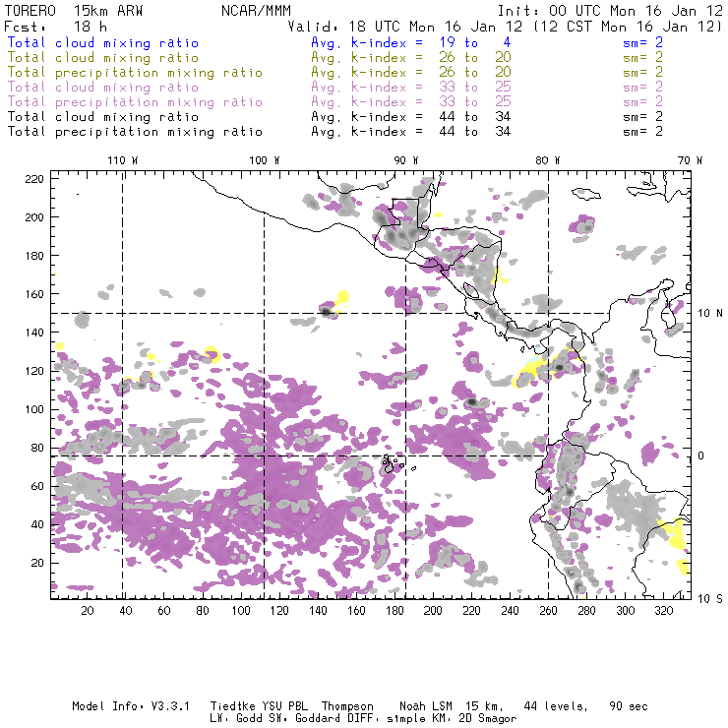Click the "90 sec" timestep text
The height and width of the screenshot is (728, 728).
pos(629,706)
